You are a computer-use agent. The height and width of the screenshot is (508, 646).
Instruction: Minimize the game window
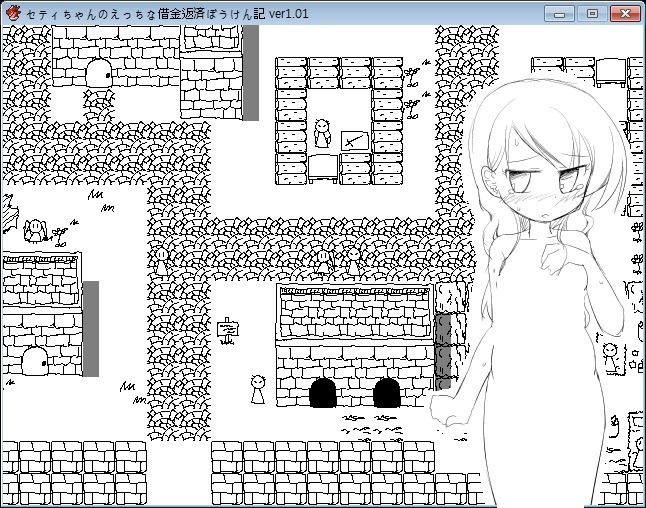click(x=559, y=14)
